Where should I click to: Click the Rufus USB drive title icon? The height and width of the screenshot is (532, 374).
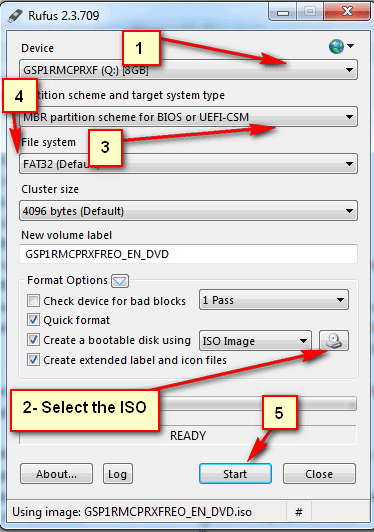[x=15, y=16]
